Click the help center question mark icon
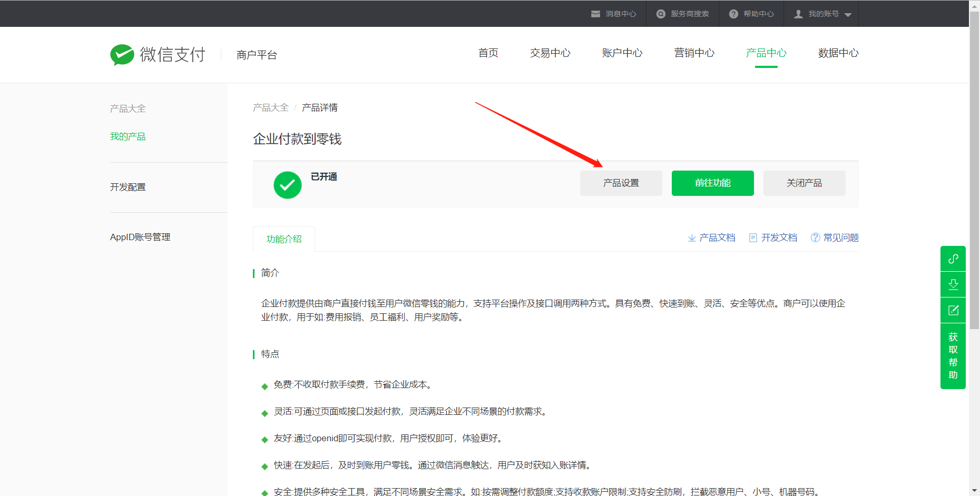 coord(733,14)
